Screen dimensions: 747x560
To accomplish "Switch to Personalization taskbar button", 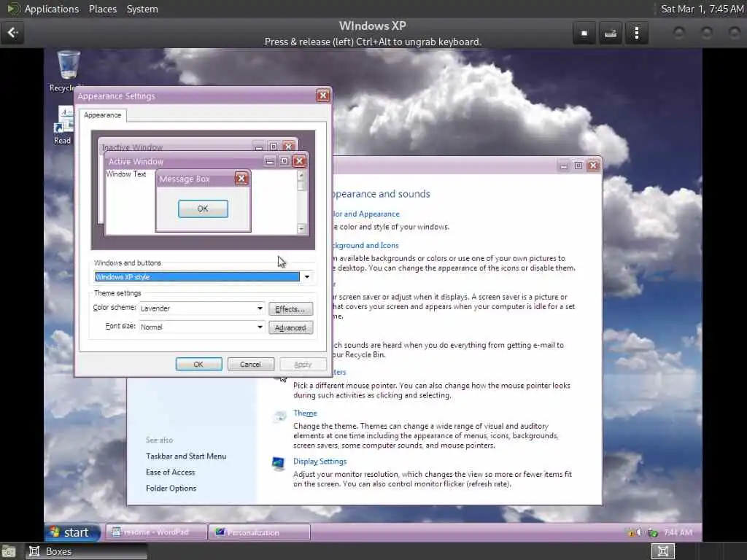I will coord(260,532).
